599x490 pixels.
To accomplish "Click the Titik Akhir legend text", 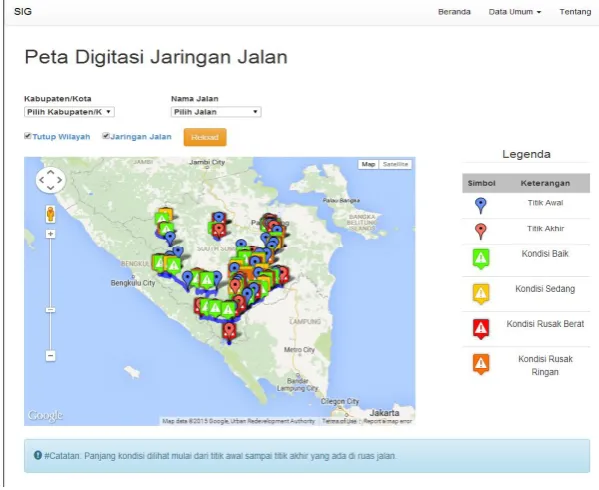I will point(545,229).
